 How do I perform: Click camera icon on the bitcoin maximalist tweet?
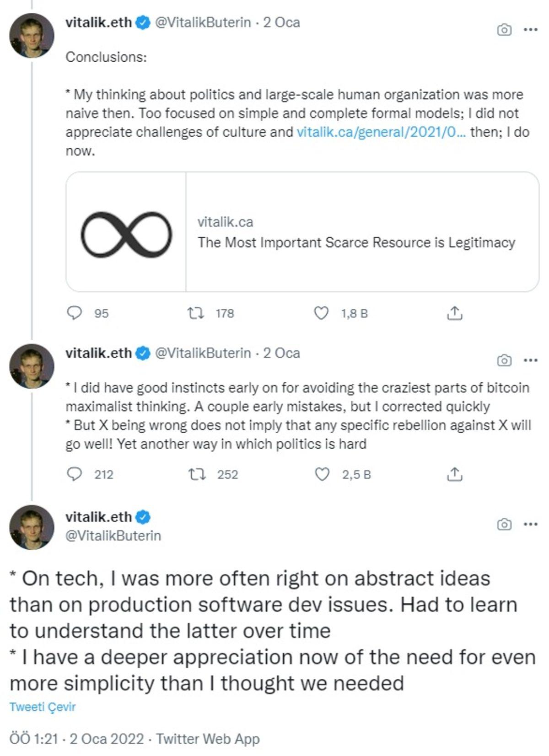[504, 360]
